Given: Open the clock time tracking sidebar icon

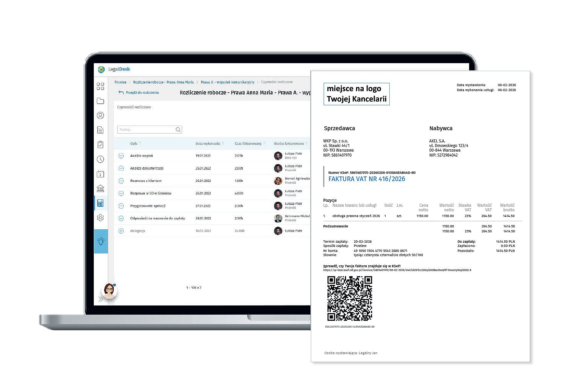Looking at the screenshot, I should [x=100, y=159].
